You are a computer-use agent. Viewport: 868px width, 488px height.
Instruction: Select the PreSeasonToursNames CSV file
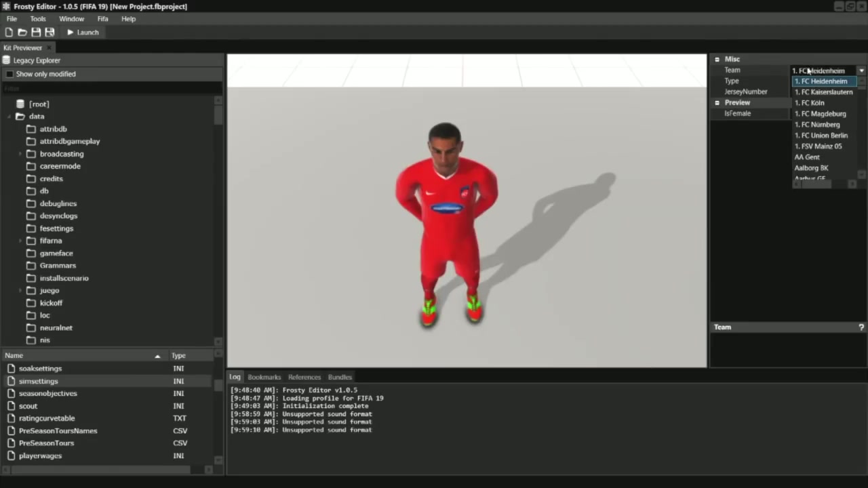(58, 431)
